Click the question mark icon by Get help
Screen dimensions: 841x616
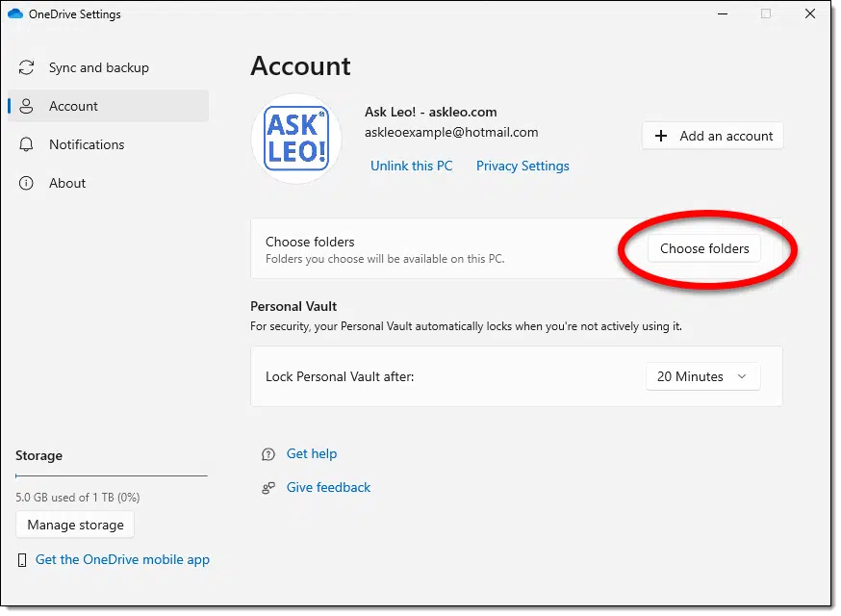click(x=268, y=454)
